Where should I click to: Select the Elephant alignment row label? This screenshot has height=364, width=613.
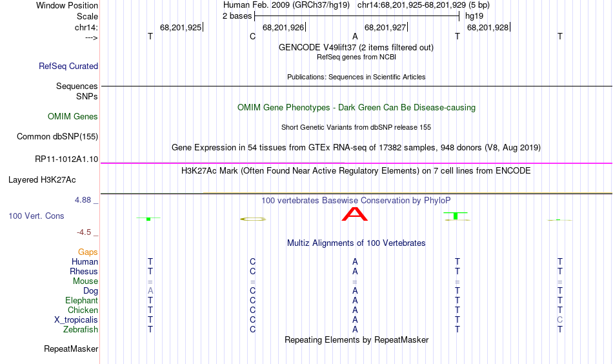[x=82, y=300]
